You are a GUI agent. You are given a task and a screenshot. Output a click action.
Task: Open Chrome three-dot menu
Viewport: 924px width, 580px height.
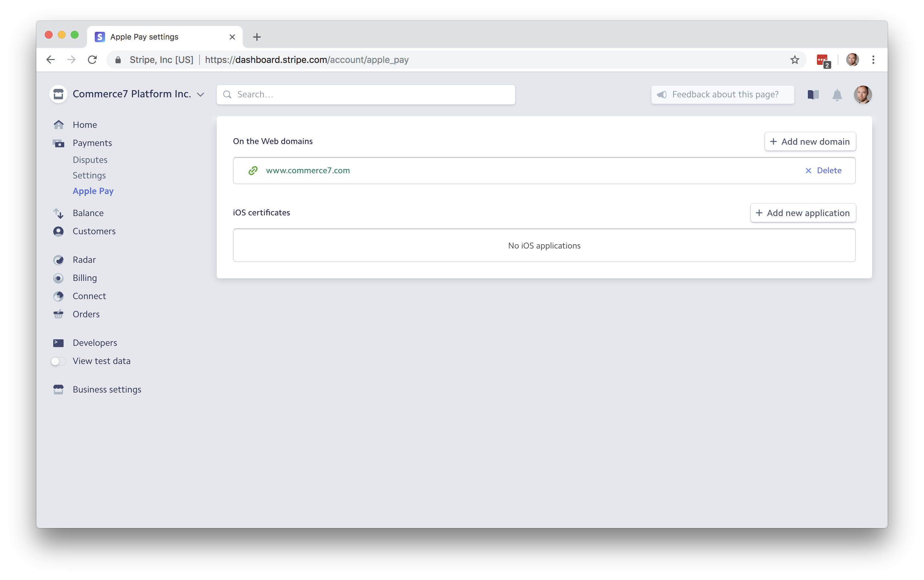coord(873,60)
